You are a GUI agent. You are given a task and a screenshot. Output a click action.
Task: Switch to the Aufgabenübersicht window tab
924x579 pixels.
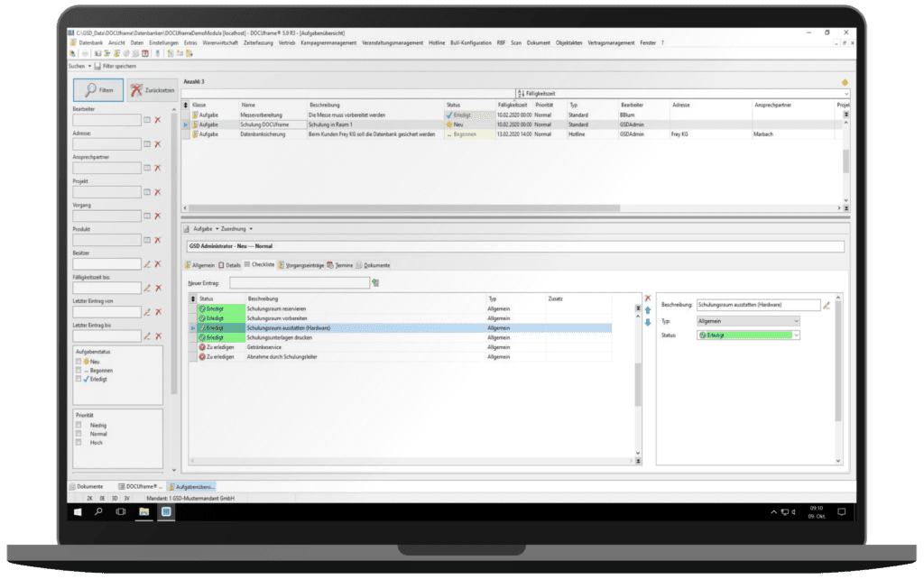191,487
